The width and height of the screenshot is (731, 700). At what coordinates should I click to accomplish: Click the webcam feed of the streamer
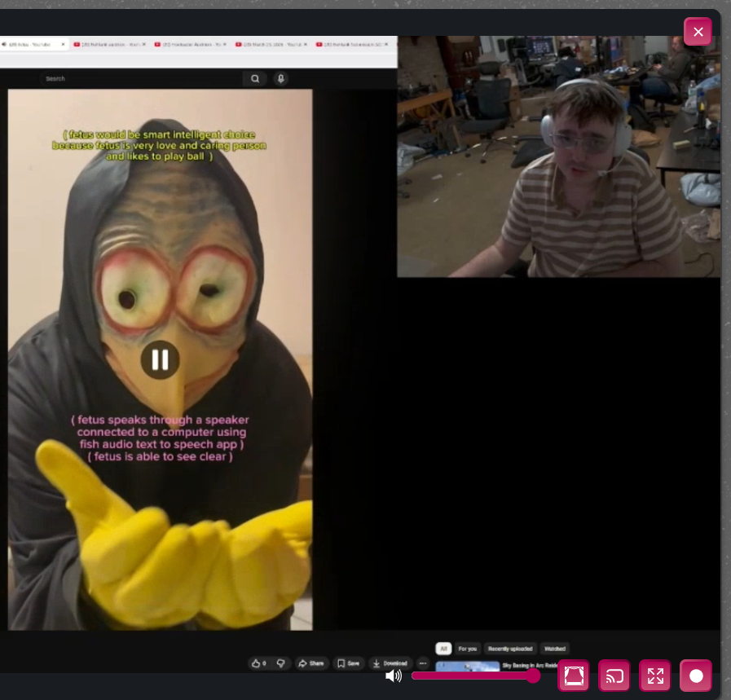point(558,156)
